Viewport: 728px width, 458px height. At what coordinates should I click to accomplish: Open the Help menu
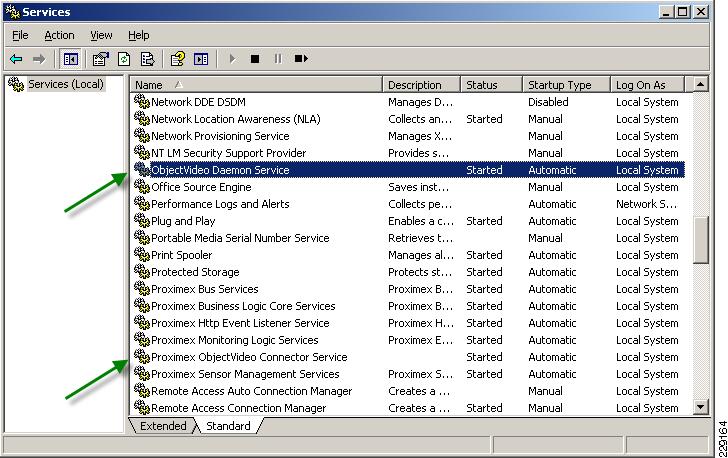click(138, 35)
